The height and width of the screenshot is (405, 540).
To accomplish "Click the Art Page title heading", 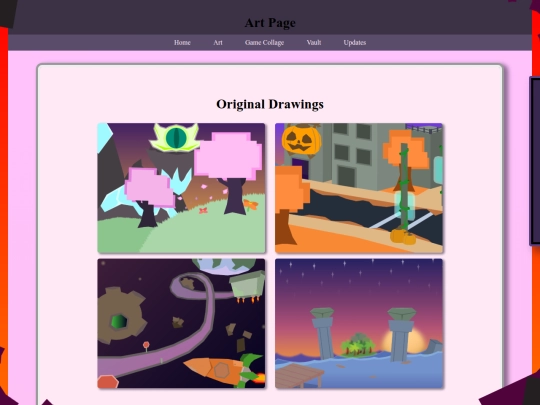I will (x=270, y=23).
